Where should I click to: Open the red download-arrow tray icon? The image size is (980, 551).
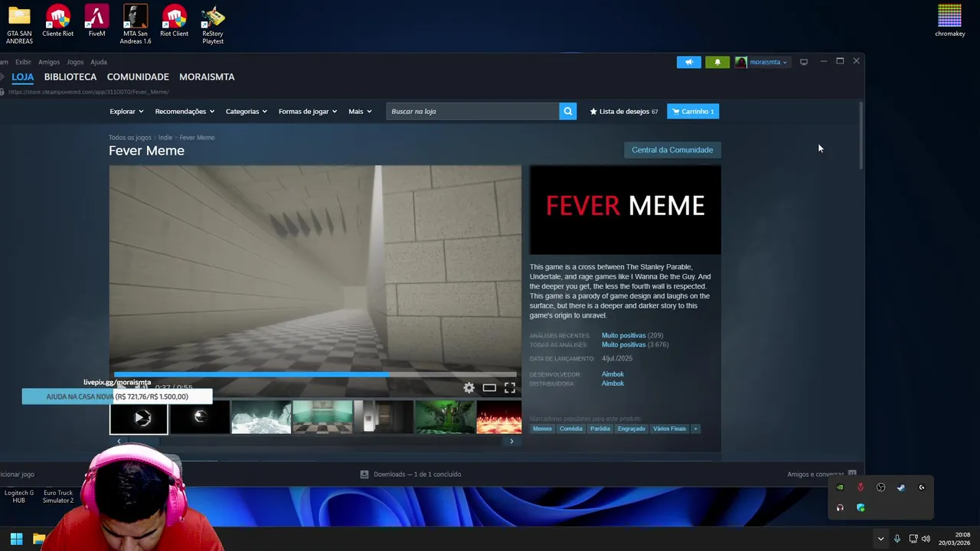tap(861, 487)
